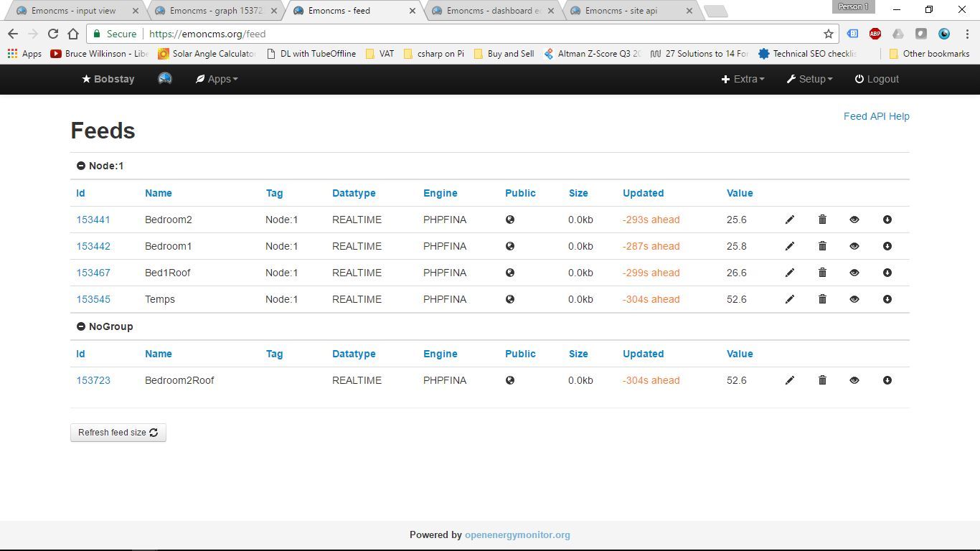View Bedroom1 feed using the eye icon
This screenshot has width=980, height=551.
854,246
